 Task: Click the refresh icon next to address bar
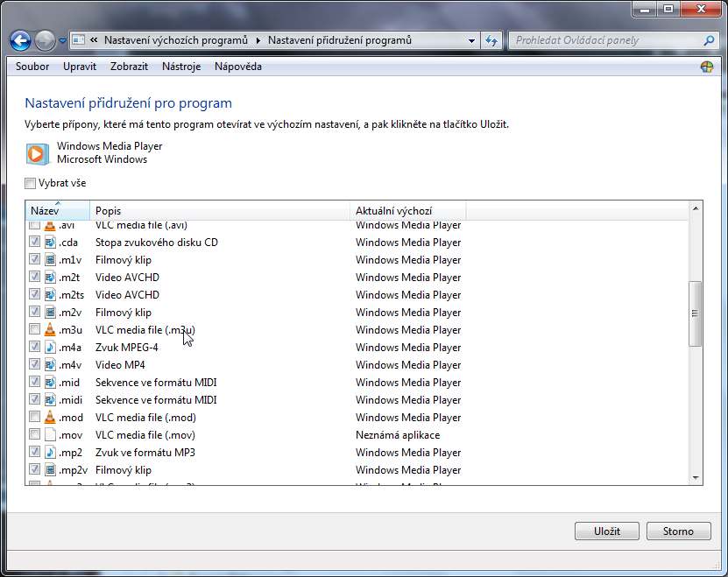[491, 41]
